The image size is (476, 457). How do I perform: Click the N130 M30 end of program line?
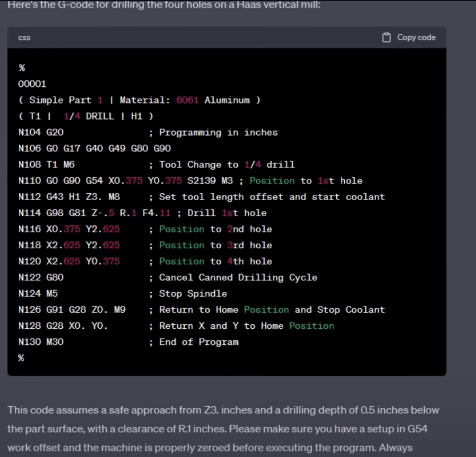(x=40, y=342)
